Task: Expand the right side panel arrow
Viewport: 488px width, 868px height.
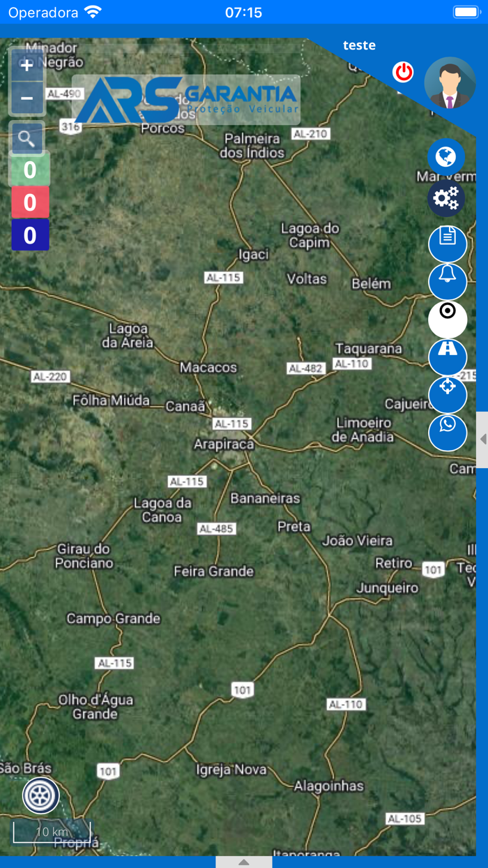Action: click(x=482, y=439)
